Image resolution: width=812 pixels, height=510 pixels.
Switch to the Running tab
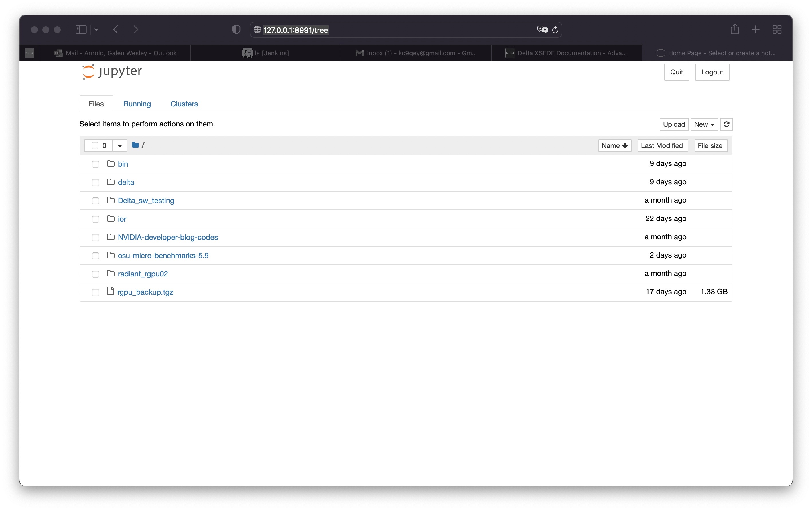[x=137, y=104]
